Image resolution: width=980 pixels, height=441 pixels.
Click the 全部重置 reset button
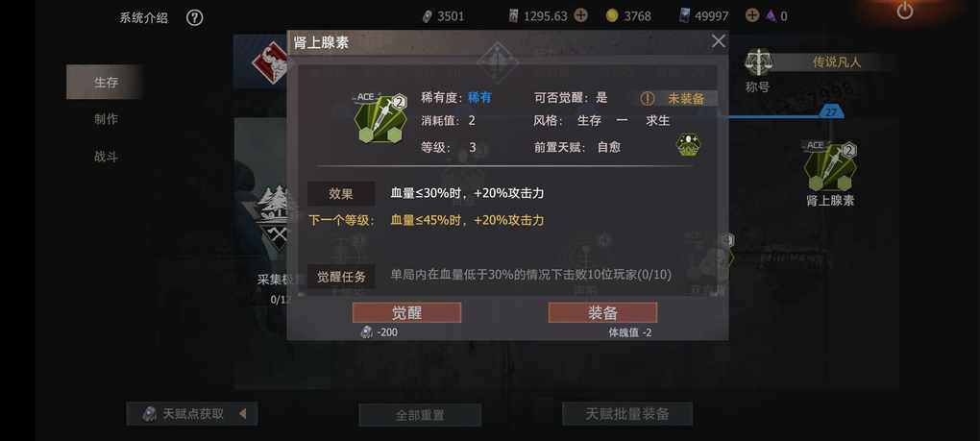click(420, 415)
